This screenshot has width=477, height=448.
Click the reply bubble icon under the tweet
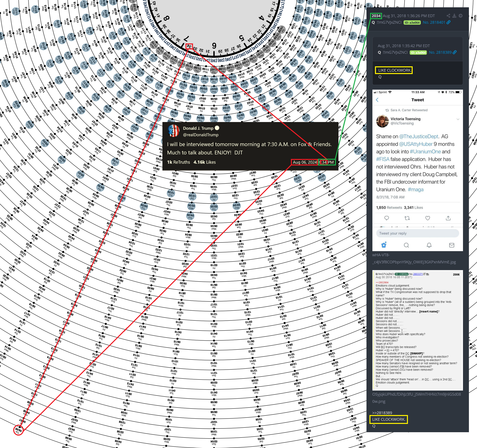click(x=387, y=218)
